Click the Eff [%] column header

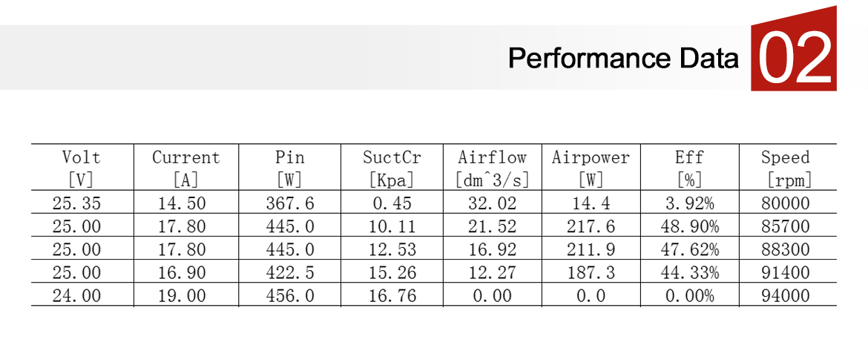(689, 168)
